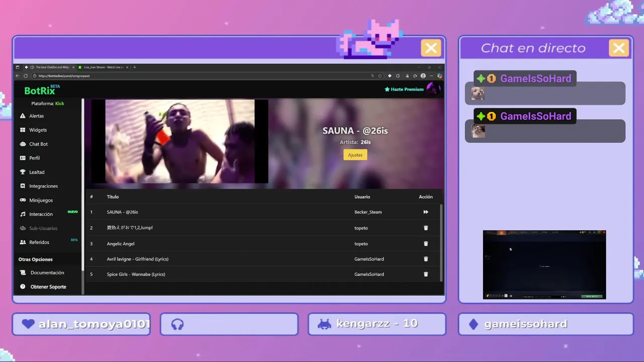Click the headphones icon in bottom bar

(177, 325)
